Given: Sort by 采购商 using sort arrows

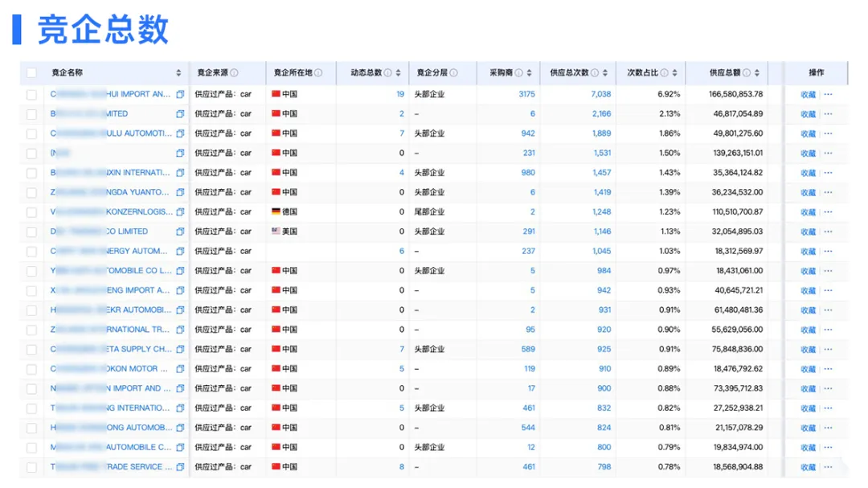Looking at the screenshot, I should coord(529,73).
